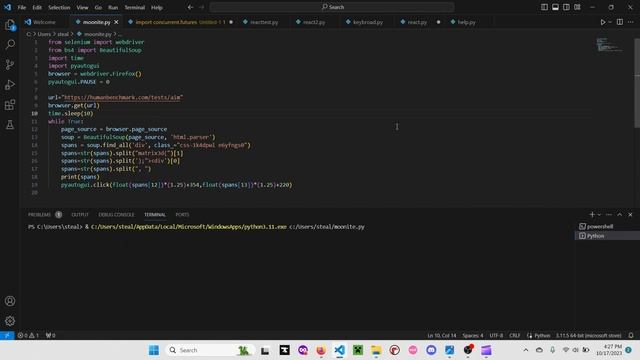Change line endings via CRLF
640x360 pixels.
pos(515,335)
